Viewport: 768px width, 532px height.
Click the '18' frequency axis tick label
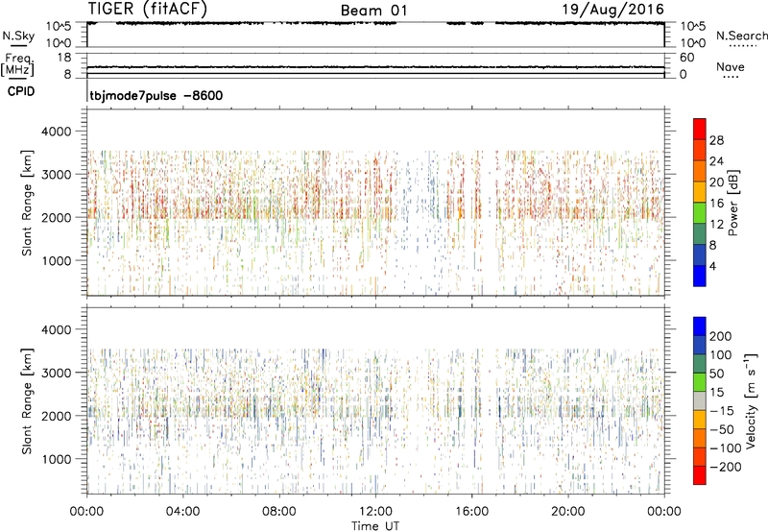pyautogui.click(x=64, y=58)
